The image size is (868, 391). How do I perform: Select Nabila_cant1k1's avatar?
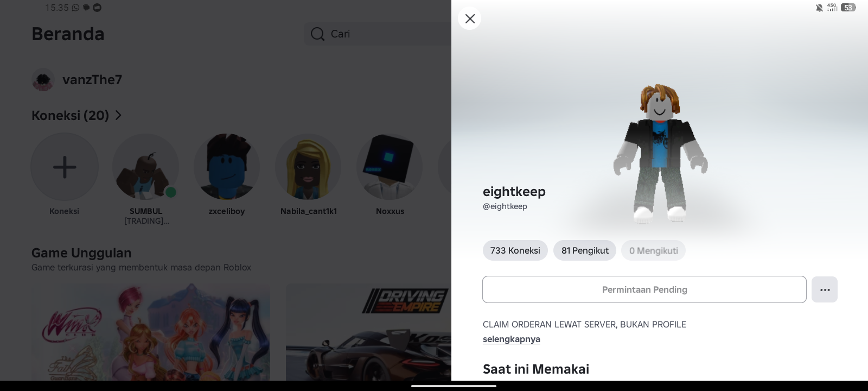tap(308, 167)
